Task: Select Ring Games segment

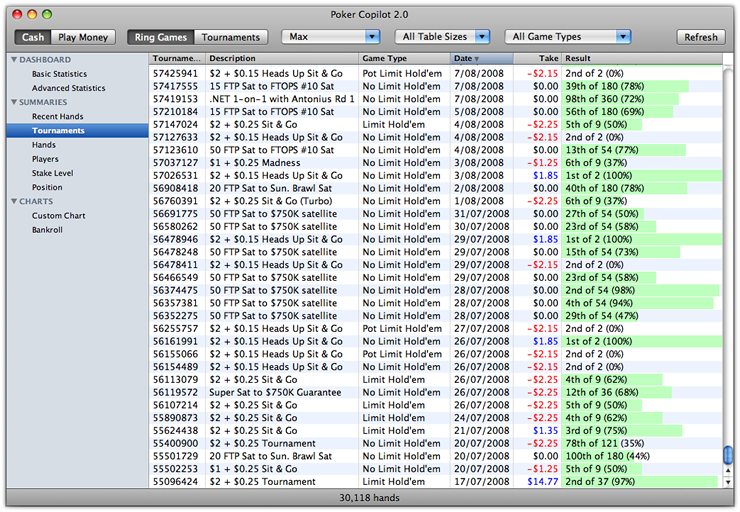Action: (160, 37)
